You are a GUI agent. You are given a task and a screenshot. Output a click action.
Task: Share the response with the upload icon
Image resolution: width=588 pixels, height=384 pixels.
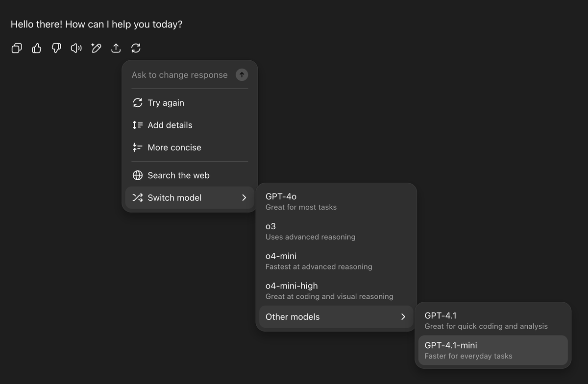tap(116, 48)
